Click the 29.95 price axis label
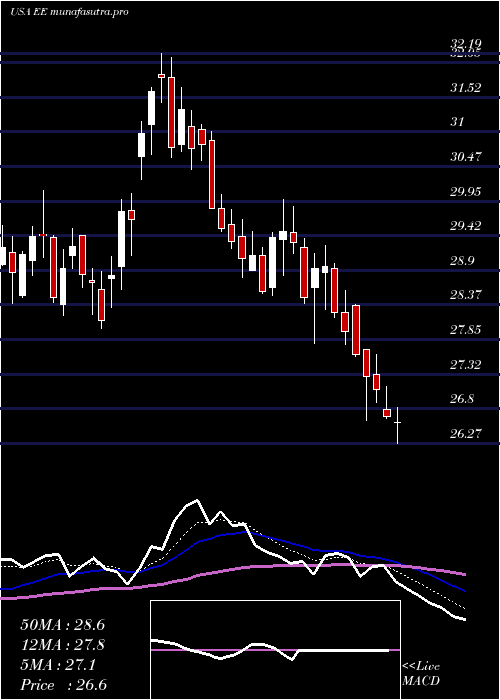The height and width of the screenshot is (700, 500). 466,192
